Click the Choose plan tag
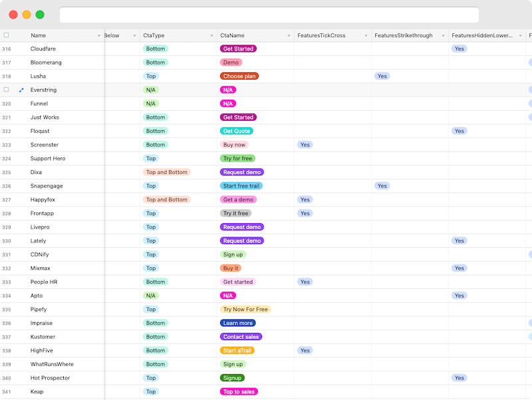 [x=239, y=76]
